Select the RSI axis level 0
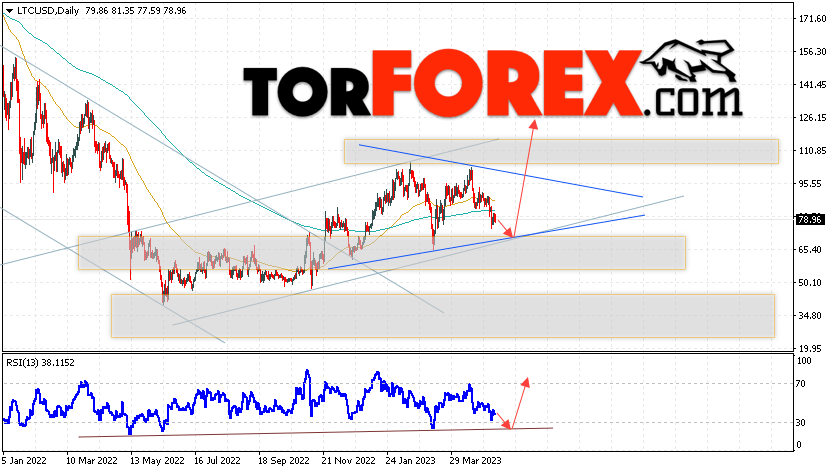This screenshot has width=833, height=472. pyautogui.click(x=801, y=445)
